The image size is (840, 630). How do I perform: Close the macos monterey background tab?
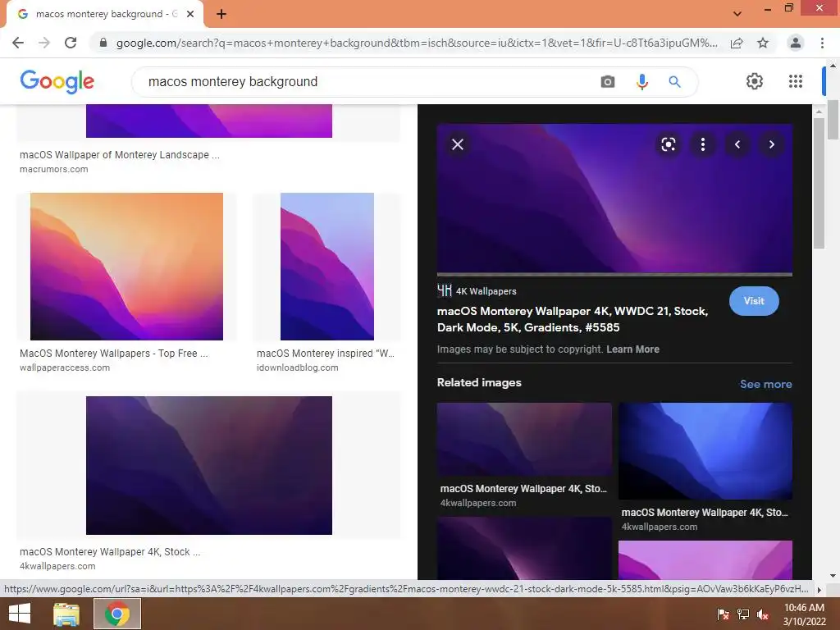tap(190, 14)
